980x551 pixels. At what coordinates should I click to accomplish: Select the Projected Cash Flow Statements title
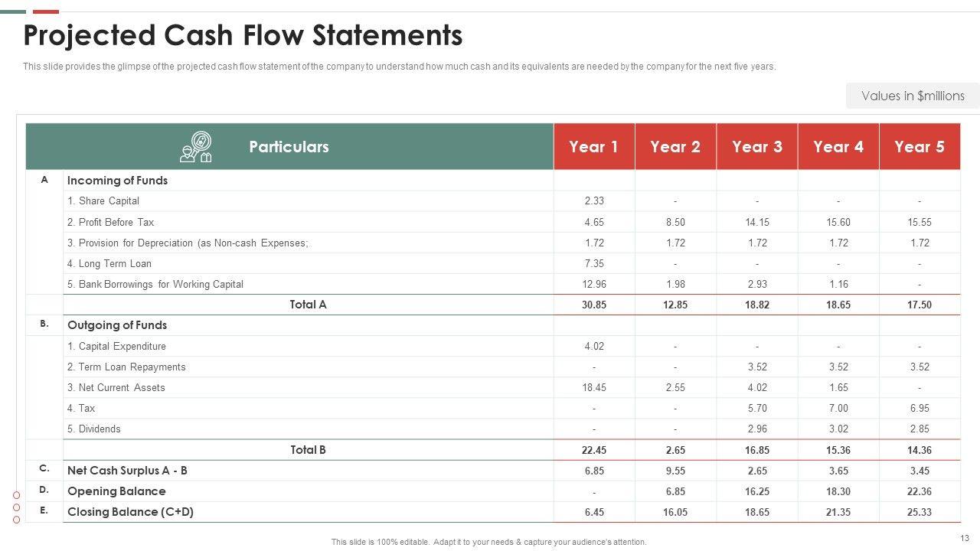click(243, 36)
